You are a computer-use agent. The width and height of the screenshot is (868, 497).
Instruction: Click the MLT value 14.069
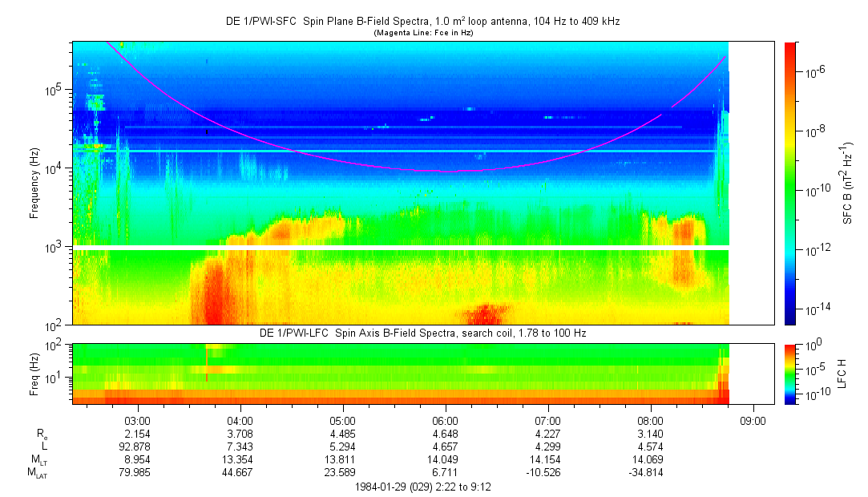(648, 459)
